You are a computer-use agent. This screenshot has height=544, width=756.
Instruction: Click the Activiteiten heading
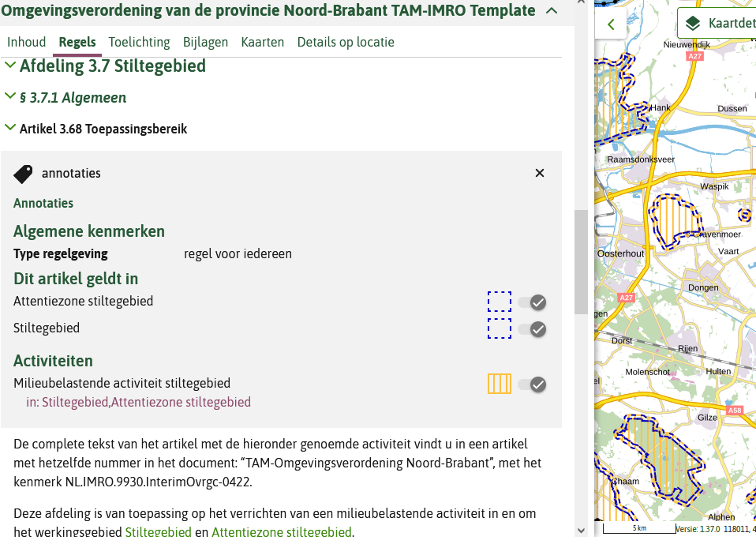(53, 362)
